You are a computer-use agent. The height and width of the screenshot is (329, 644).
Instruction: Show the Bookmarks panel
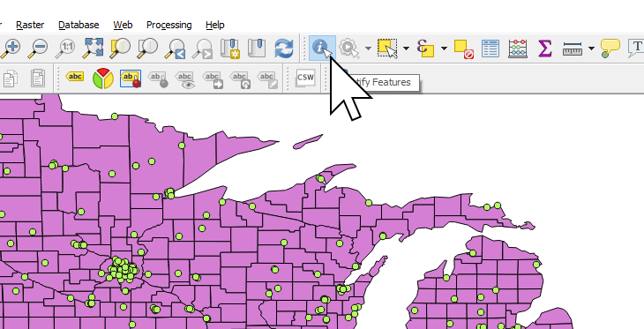coord(257,49)
